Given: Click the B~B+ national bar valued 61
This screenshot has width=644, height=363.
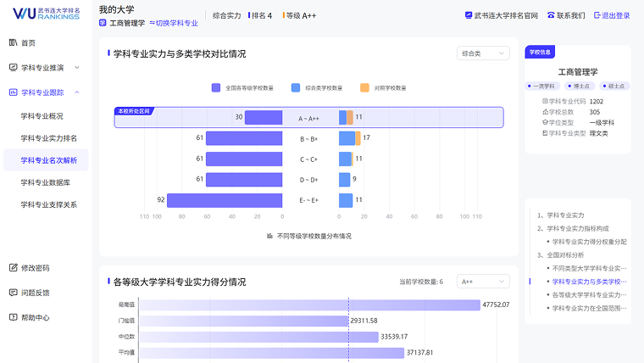Looking at the screenshot, I should pos(244,138).
